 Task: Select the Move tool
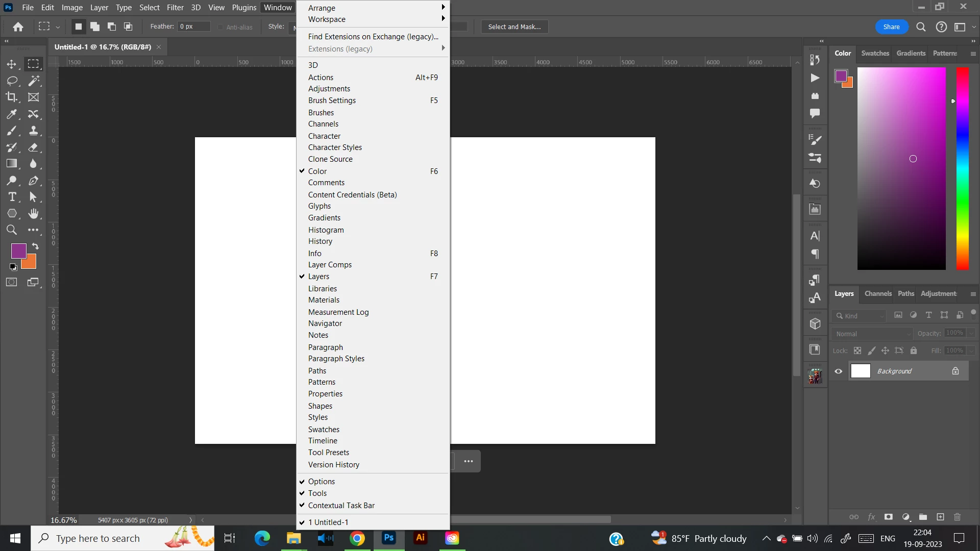point(11,64)
